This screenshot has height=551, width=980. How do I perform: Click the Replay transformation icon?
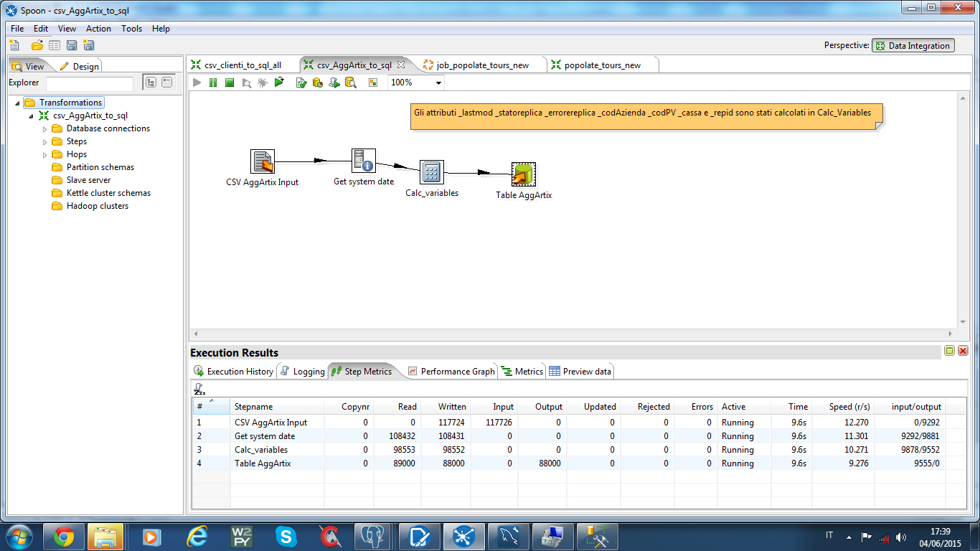pos(279,83)
